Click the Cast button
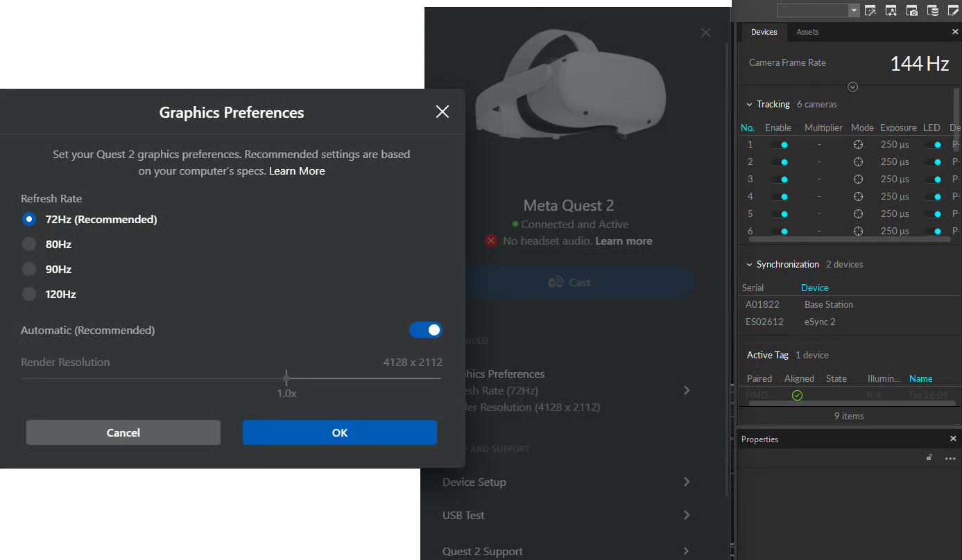The height and width of the screenshot is (560, 962). pos(570,282)
